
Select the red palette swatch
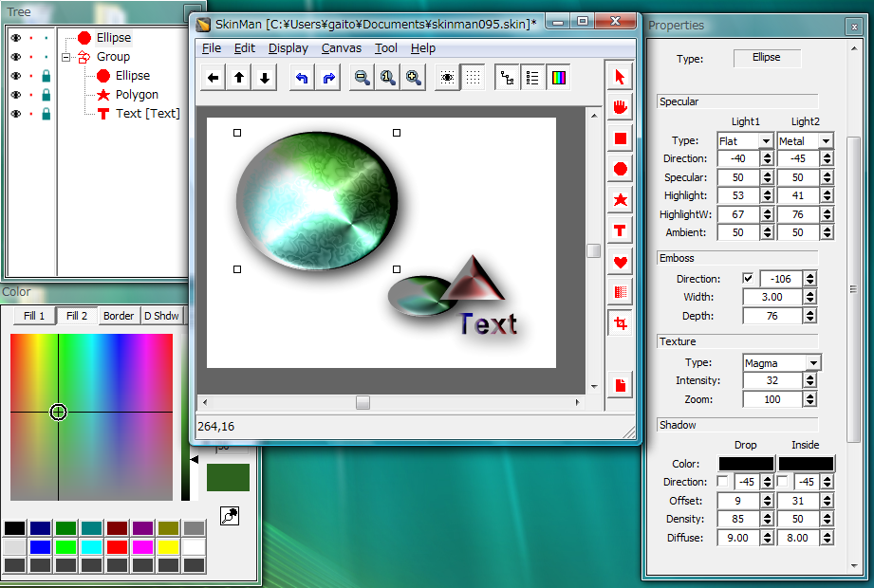click(x=117, y=547)
